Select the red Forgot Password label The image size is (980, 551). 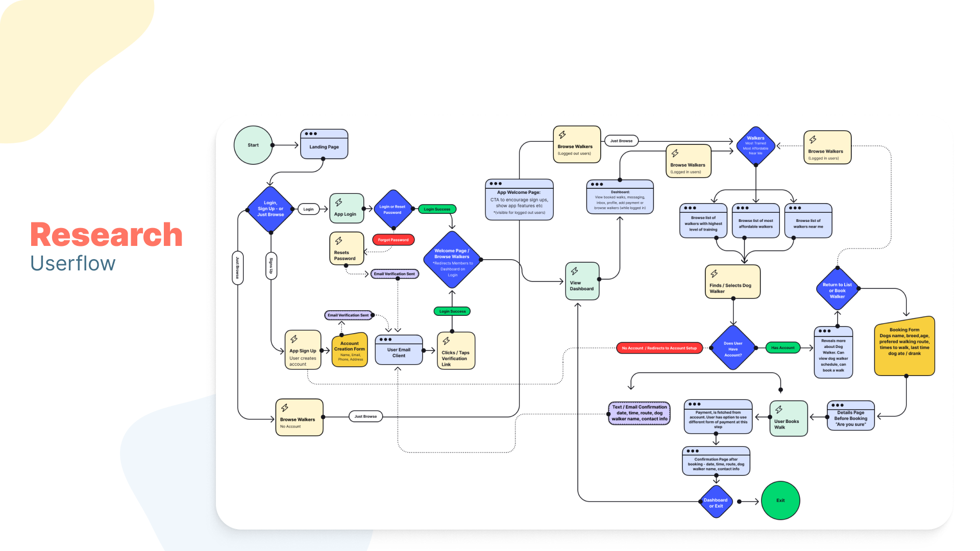click(x=393, y=240)
